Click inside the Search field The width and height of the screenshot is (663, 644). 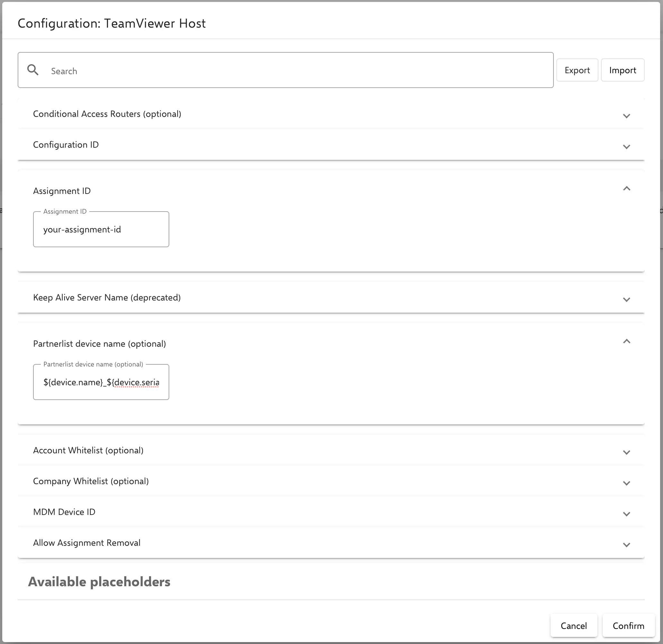click(x=203, y=71)
